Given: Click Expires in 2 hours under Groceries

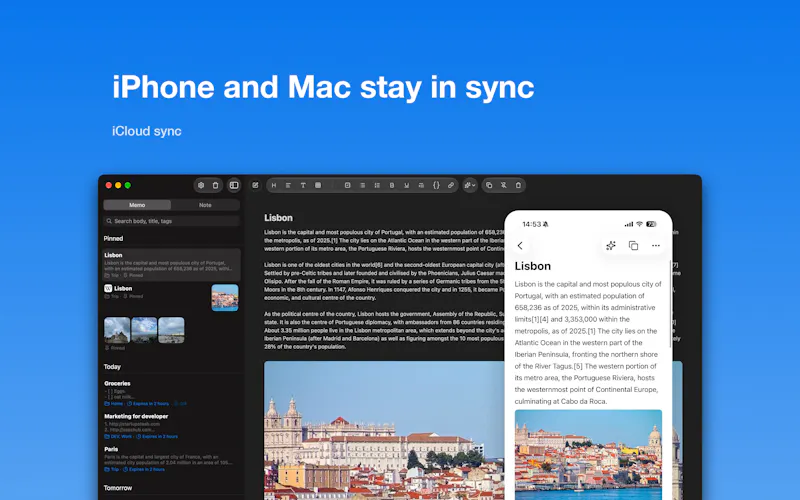Looking at the screenshot, I should [x=148, y=404].
